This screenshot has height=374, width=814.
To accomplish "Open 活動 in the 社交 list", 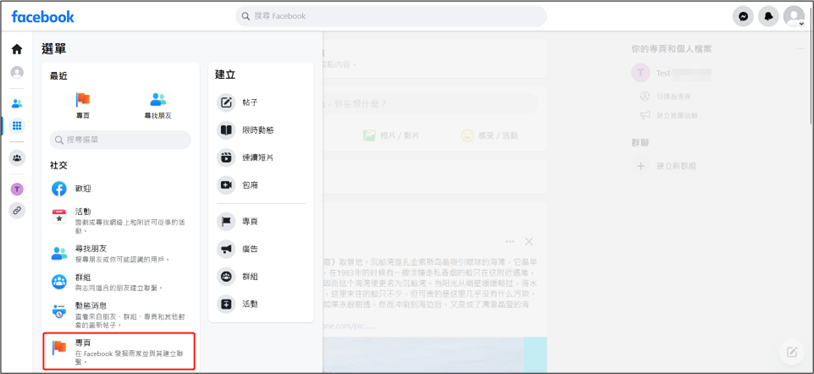I will coord(120,220).
